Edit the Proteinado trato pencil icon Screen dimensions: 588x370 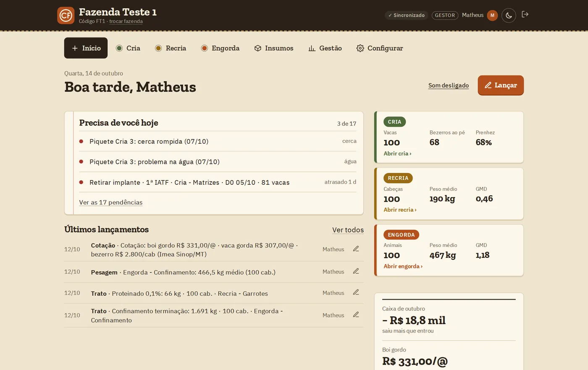coord(356,292)
